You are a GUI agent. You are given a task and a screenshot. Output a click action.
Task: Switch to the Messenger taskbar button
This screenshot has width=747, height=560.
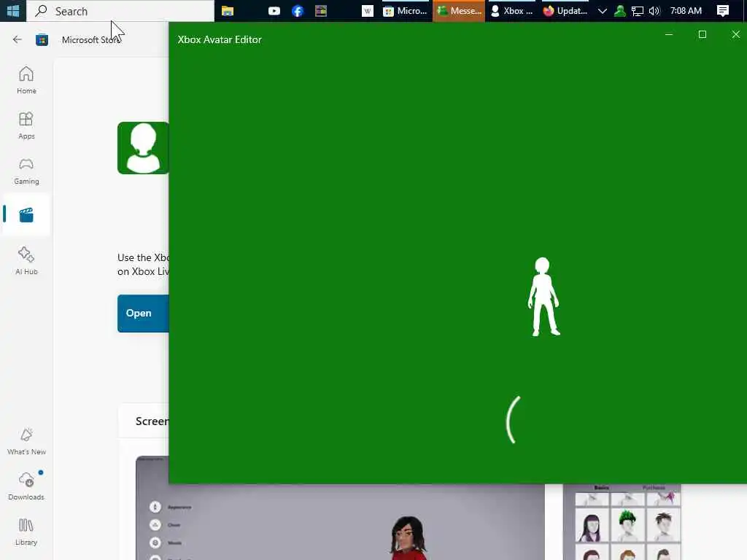tap(459, 10)
